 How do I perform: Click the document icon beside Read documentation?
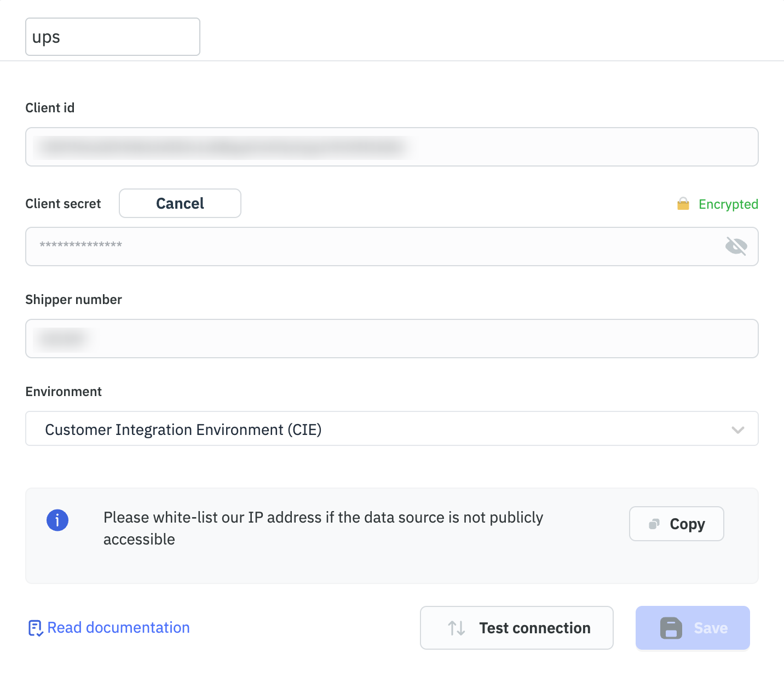coord(35,628)
